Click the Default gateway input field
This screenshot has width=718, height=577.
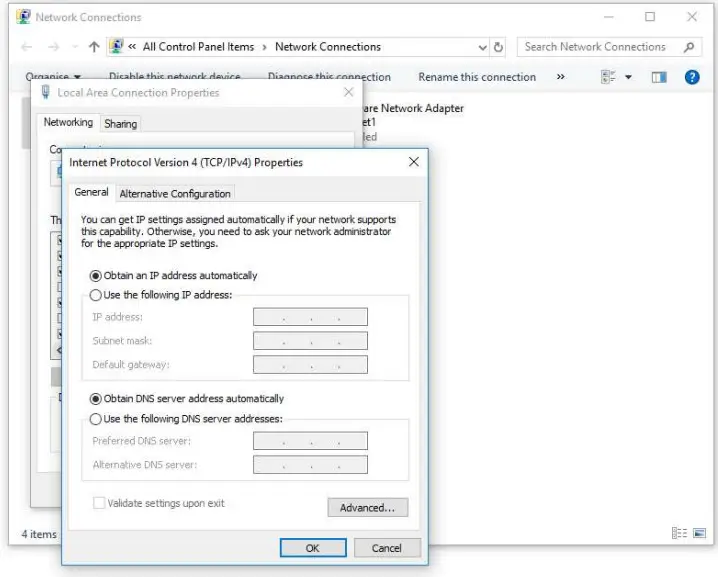point(310,365)
